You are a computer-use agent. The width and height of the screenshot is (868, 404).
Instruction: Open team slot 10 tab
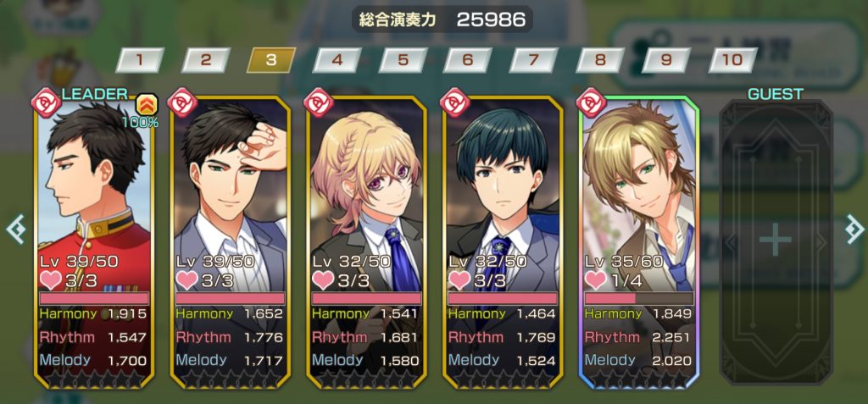click(x=732, y=60)
